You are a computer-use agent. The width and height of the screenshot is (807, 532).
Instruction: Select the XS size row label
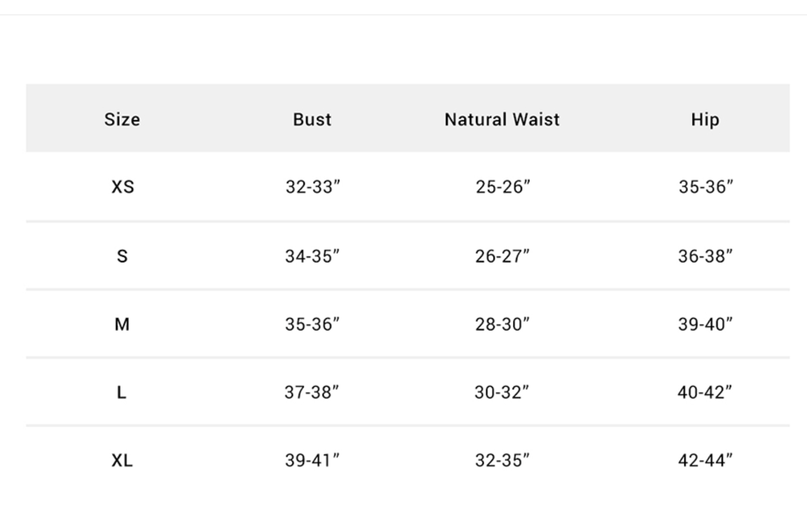(x=123, y=187)
